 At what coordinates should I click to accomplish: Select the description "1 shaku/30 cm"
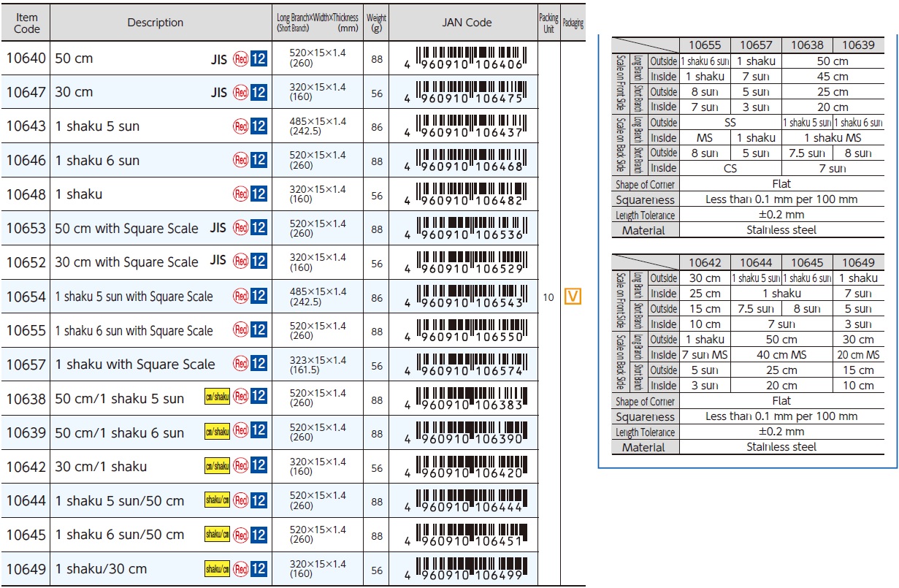(101, 569)
